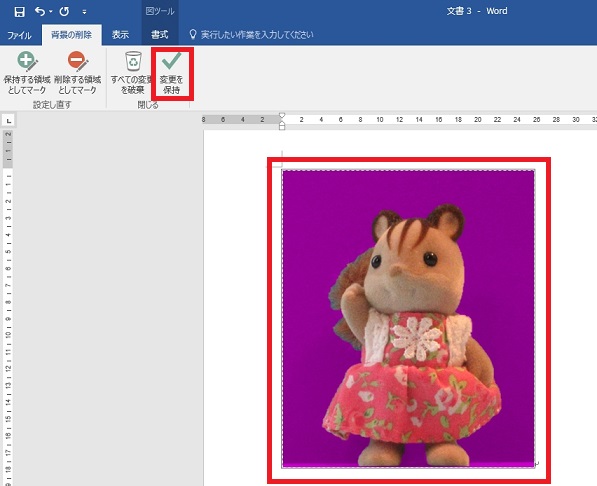Click the 実行したい作業を入力してください search box
Image resolution: width=597 pixels, height=486 pixels.
pos(257,35)
